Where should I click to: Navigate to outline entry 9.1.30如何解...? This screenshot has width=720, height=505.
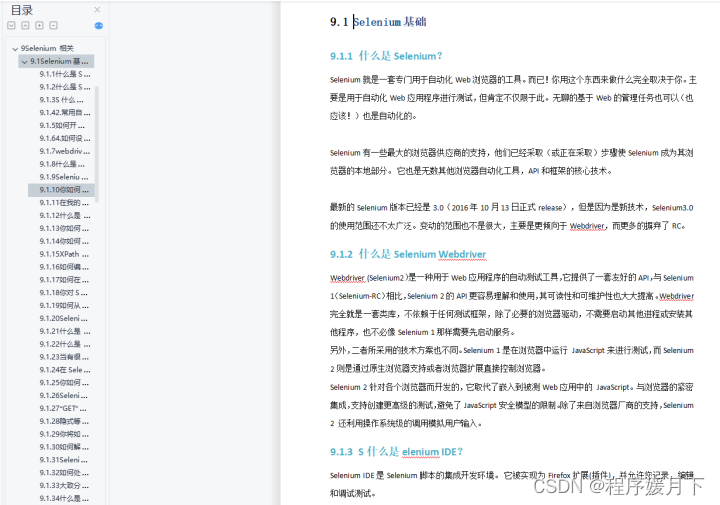tap(64, 447)
